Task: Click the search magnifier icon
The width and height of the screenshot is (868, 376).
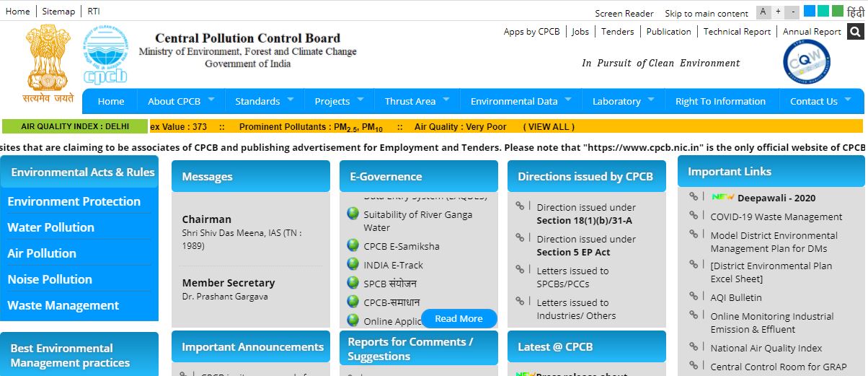Action: (855, 32)
